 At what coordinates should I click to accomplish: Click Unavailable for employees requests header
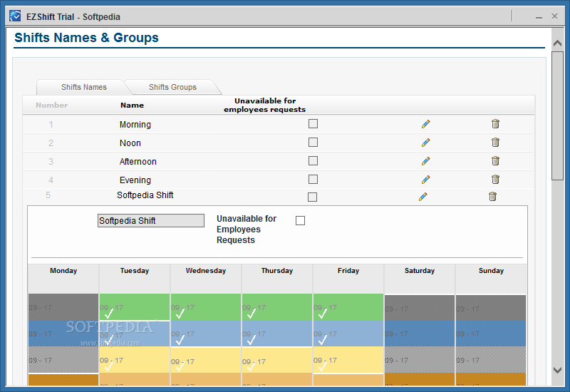tap(264, 105)
